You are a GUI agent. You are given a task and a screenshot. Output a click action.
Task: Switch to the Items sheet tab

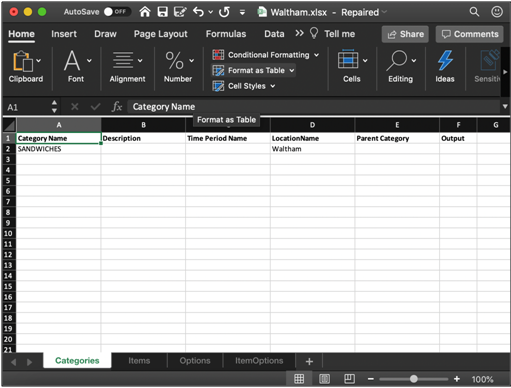pos(139,361)
